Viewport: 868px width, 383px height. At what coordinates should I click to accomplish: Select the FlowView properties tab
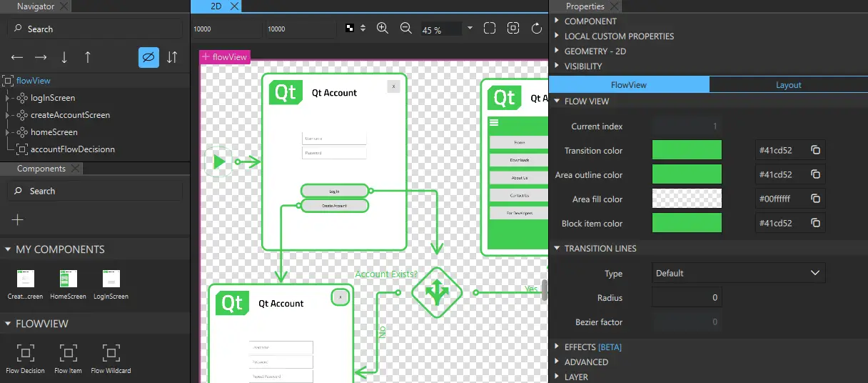click(628, 84)
